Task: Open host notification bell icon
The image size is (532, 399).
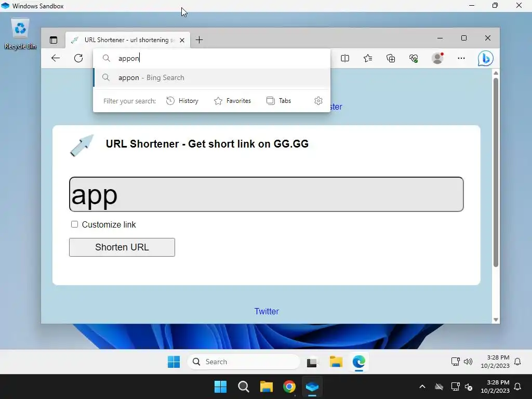Action: pyautogui.click(x=518, y=387)
